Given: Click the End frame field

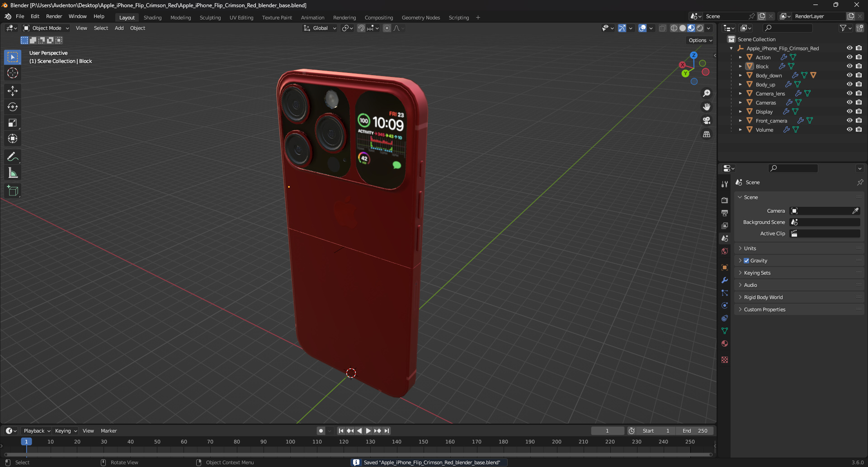Looking at the screenshot, I should click(x=695, y=431).
